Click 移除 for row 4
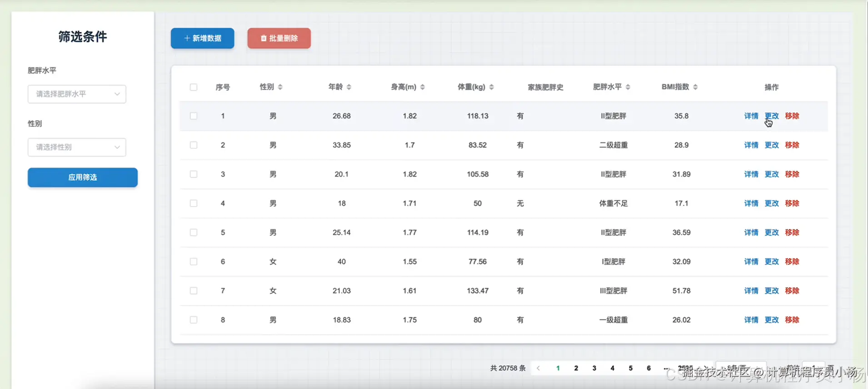868x389 pixels. click(x=792, y=203)
